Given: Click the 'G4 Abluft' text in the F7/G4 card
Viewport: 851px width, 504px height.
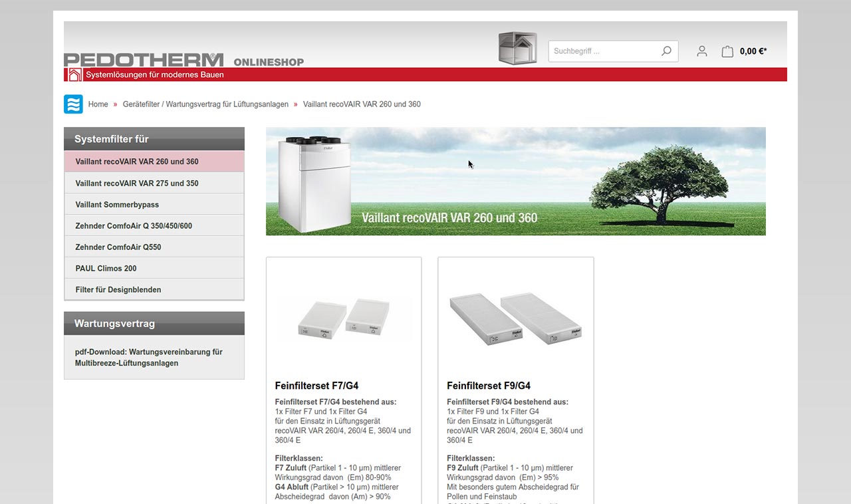Looking at the screenshot, I should point(291,487).
